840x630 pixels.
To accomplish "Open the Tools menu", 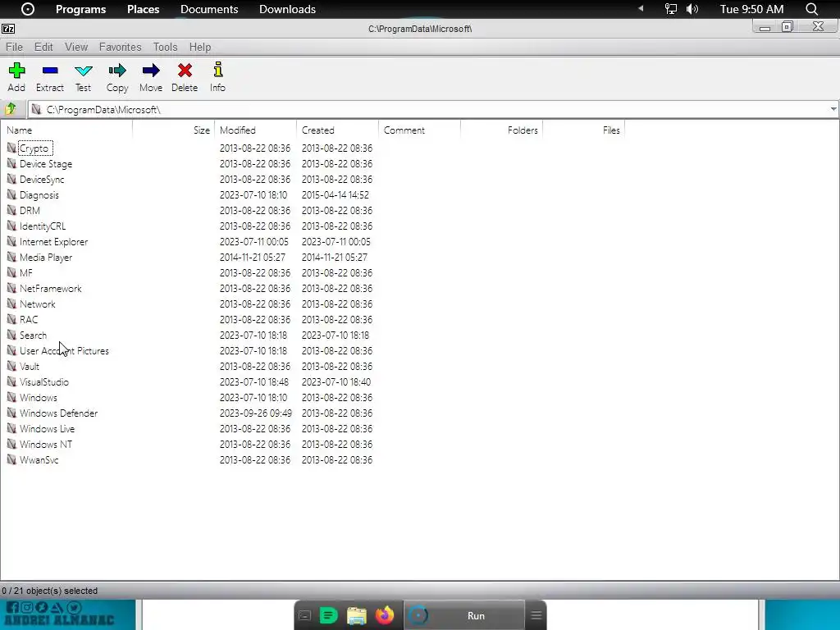I will click(x=165, y=47).
